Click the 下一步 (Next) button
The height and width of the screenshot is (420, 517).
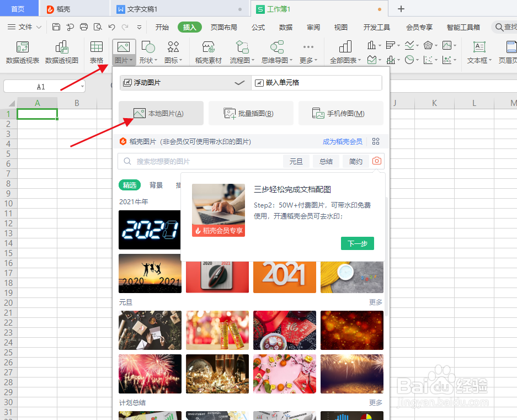(x=357, y=243)
